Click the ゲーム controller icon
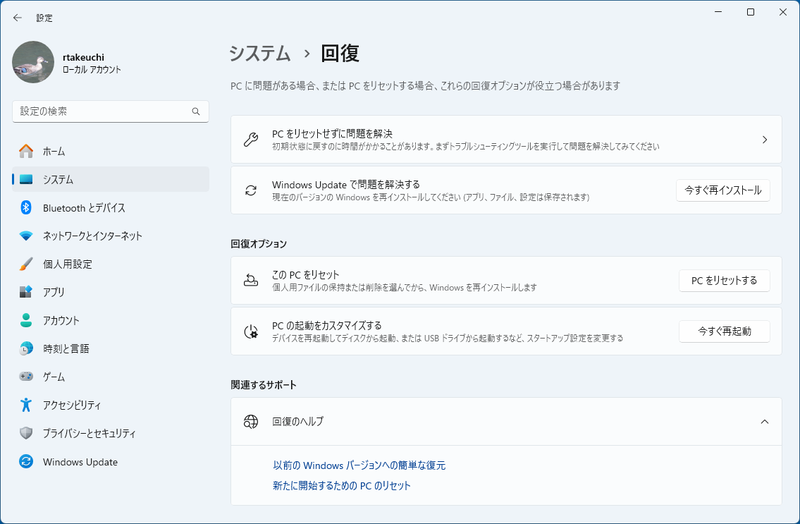 26,377
